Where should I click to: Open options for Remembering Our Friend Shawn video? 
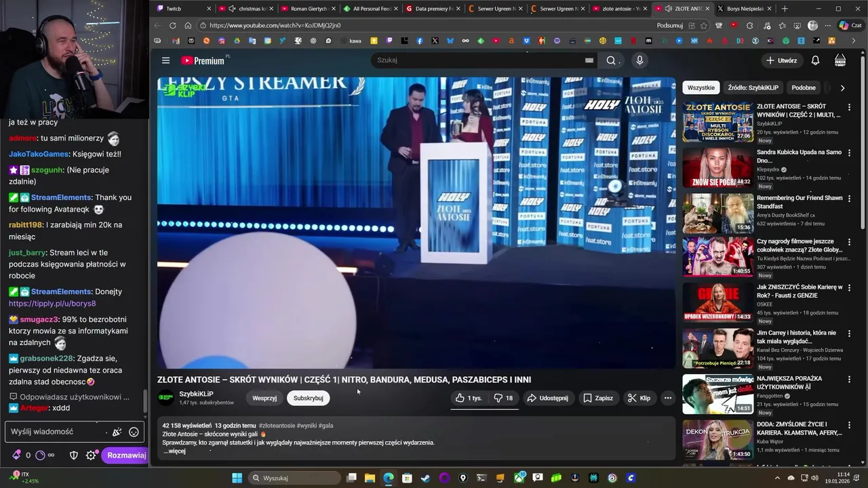(x=849, y=198)
